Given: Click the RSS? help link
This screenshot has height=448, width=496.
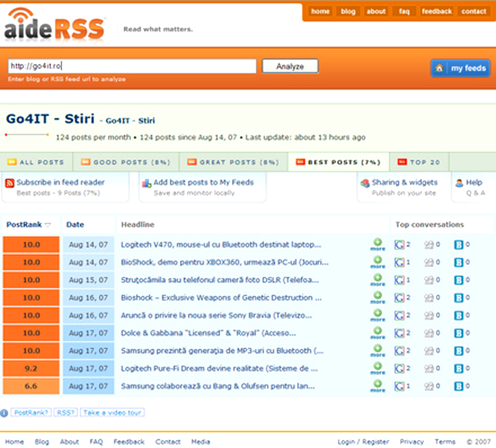Looking at the screenshot, I should coord(65,412).
